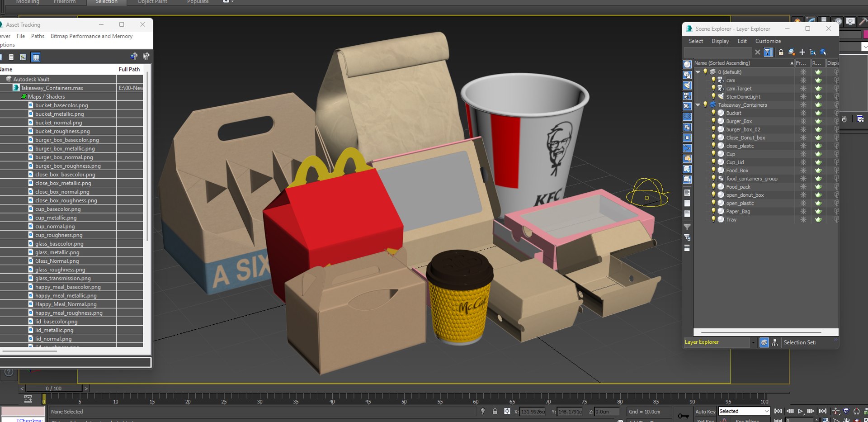Select the food_containers_group item
The image size is (868, 422).
click(x=752, y=179)
